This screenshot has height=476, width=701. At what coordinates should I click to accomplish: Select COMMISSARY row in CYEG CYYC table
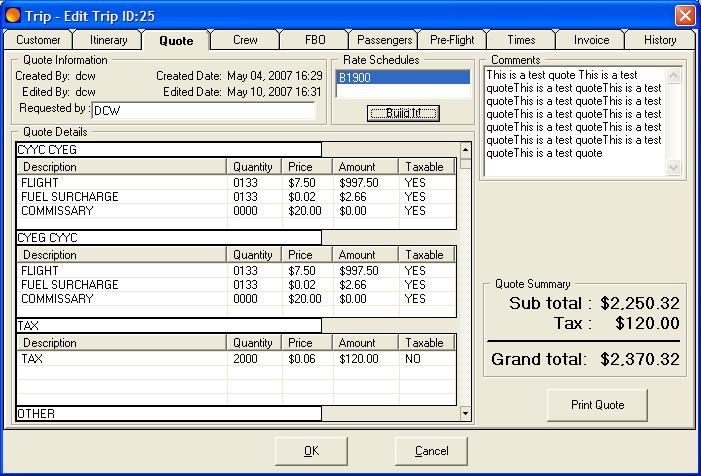click(x=236, y=299)
